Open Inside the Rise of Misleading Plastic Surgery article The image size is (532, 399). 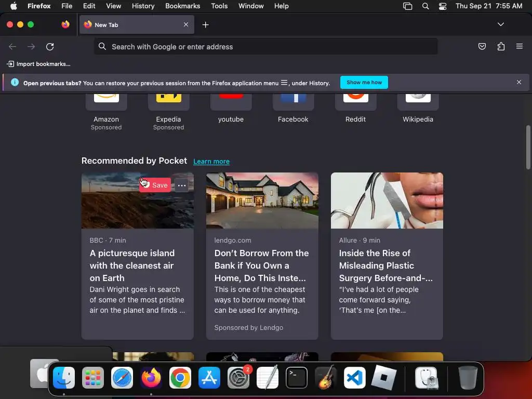pos(386,265)
